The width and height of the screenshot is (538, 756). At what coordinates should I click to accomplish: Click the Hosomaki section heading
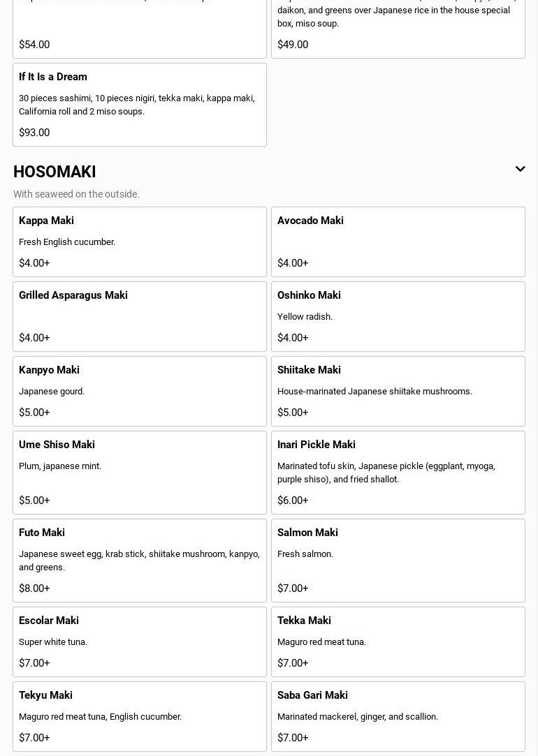pos(54,172)
